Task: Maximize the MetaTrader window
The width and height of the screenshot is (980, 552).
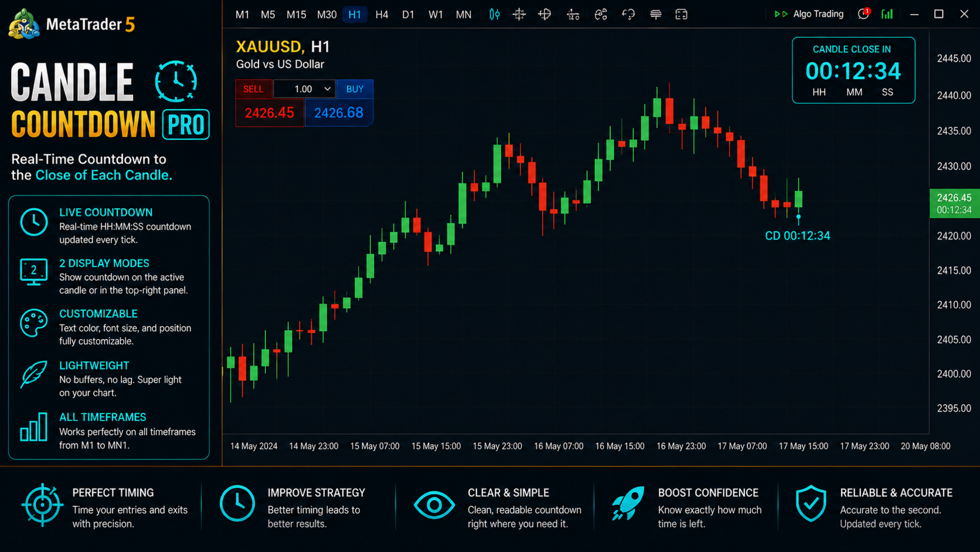Action: point(939,14)
